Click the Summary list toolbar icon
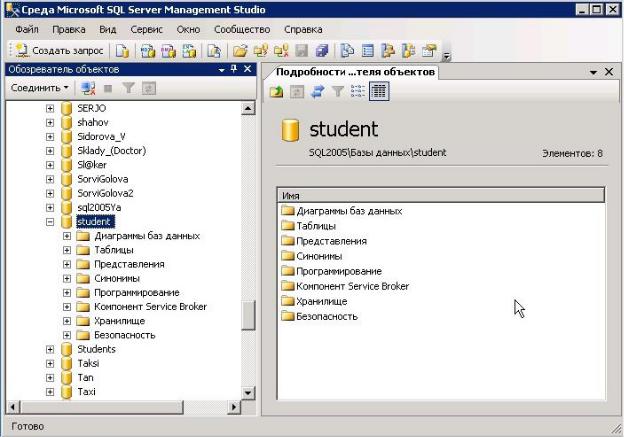 368,51
